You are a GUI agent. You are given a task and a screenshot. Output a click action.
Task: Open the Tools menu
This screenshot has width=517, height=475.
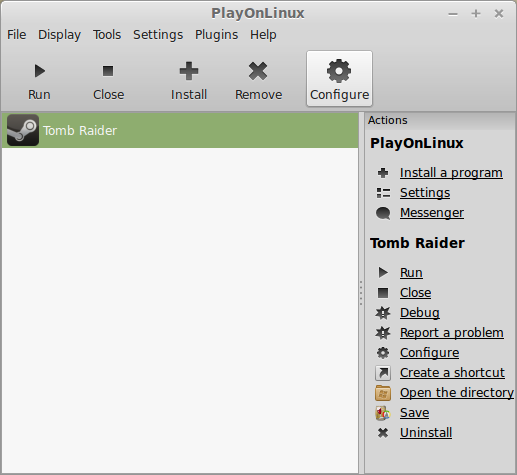(x=107, y=35)
